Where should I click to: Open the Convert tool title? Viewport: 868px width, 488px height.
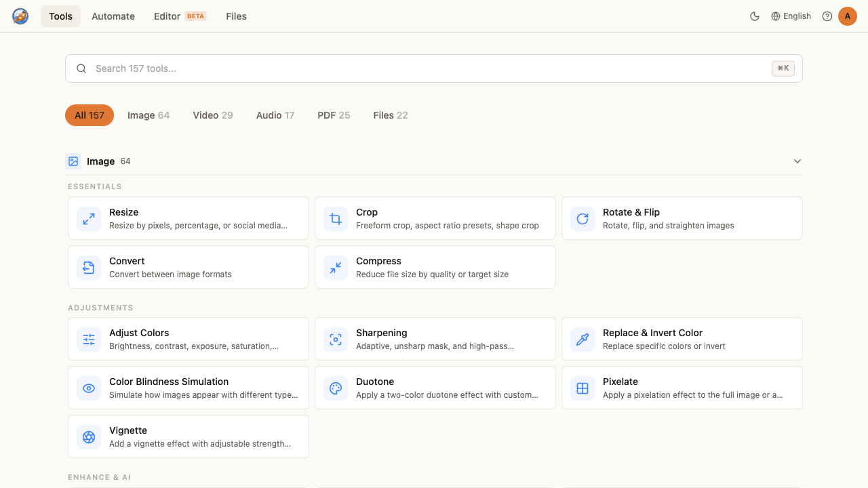pos(127,261)
